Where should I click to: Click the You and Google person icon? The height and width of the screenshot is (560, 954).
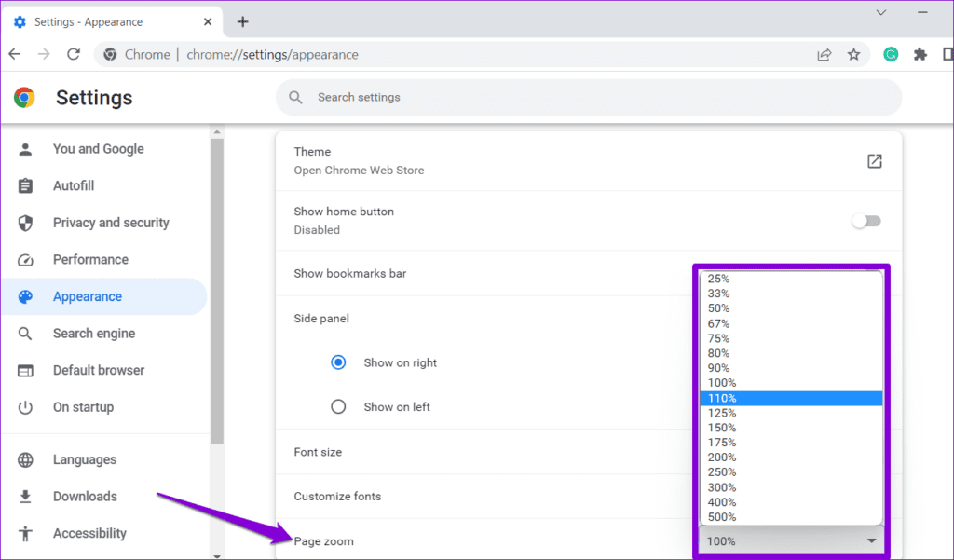pos(25,149)
